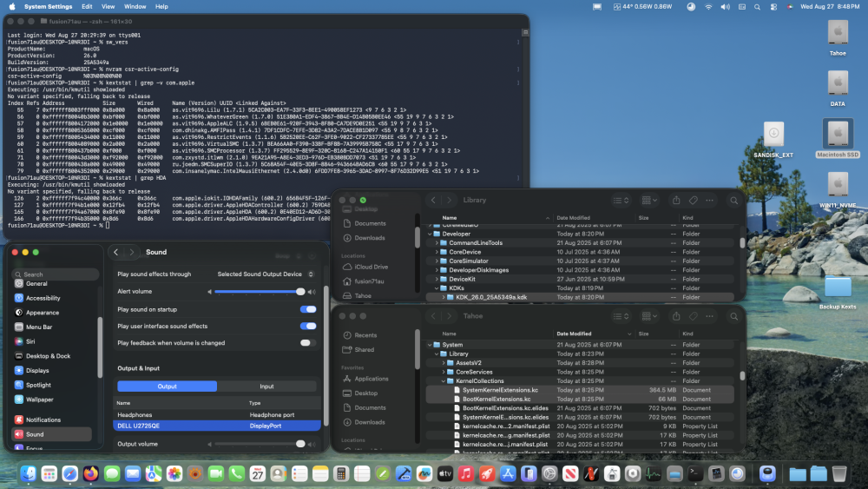Select DELL U2725QE output device row
The height and width of the screenshot is (489, 868).
point(217,426)
